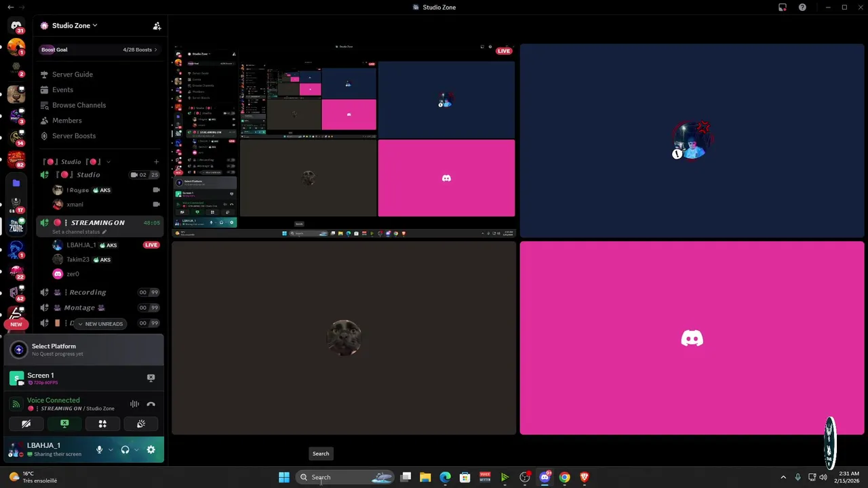Open the Select Platform quest card
The image size is (868, 488).
84,350
